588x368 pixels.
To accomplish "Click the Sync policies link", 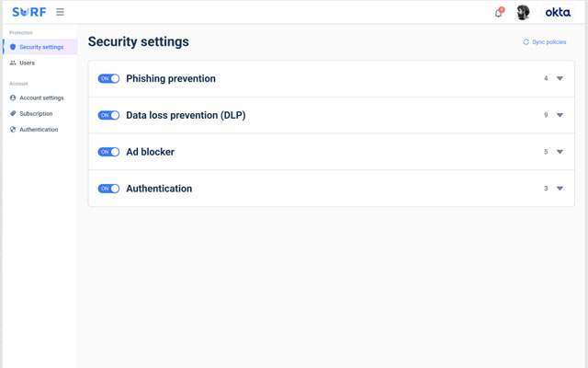I will click(x=549, y=42).
